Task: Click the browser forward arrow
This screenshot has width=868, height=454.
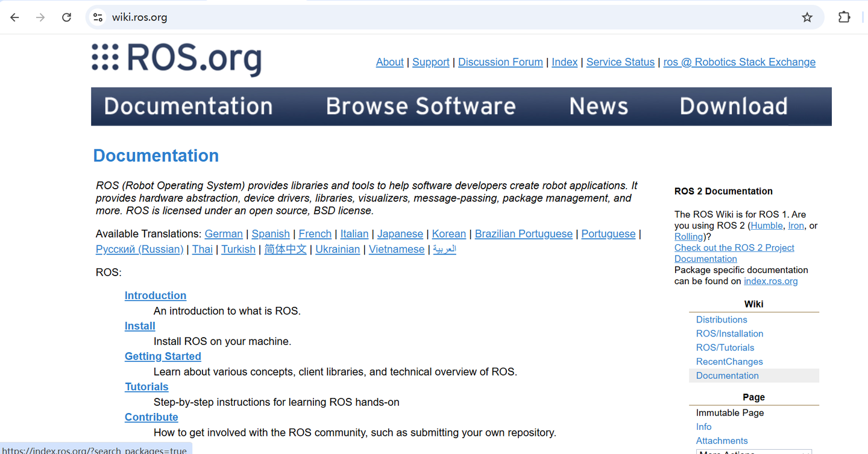Action: (40, 17)
